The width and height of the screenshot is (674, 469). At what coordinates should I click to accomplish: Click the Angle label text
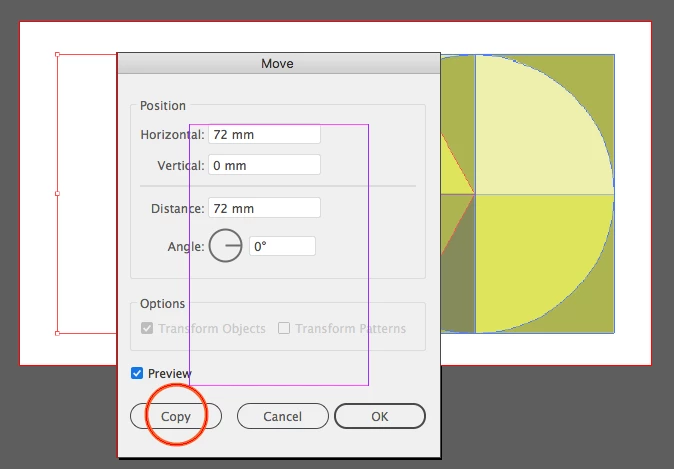tap(186, 247)
